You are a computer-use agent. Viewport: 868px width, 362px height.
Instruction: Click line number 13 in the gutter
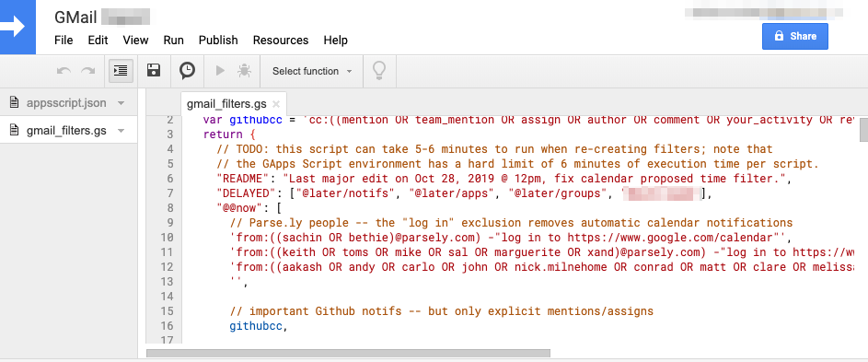pos(168,282)
